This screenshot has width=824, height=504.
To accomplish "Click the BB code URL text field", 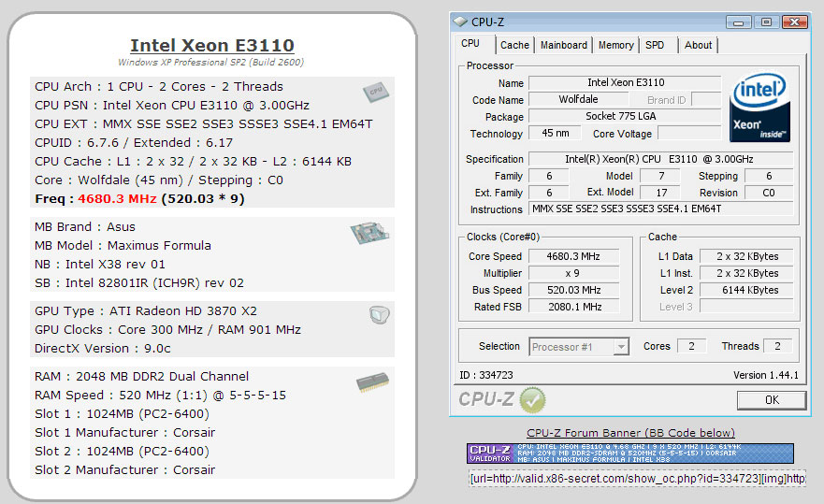I will (x=637, y=478).
